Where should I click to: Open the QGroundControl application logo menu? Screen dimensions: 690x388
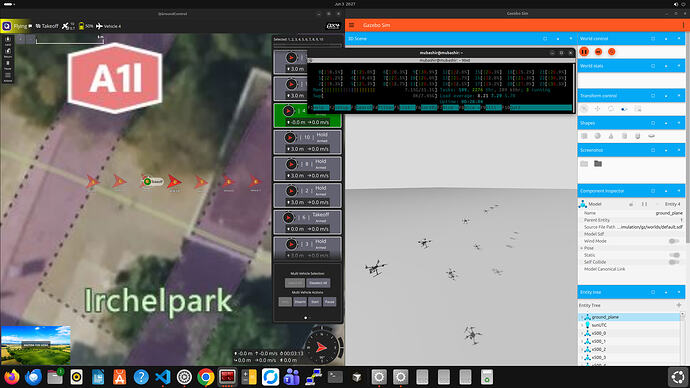[x=7, y=26]
